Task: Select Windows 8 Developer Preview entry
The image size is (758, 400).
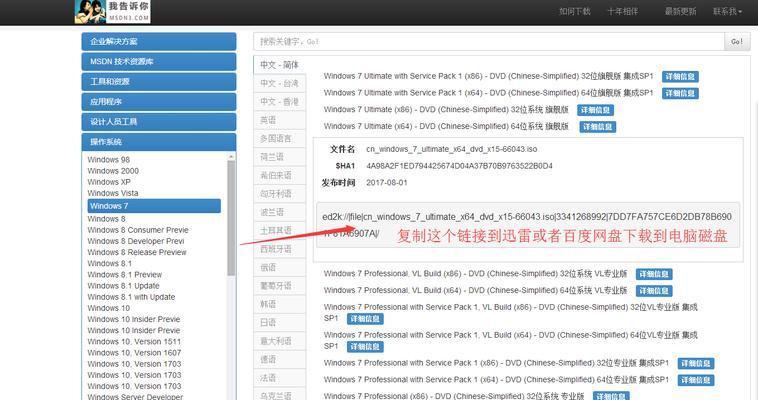Action: click(x=136, y=241)
